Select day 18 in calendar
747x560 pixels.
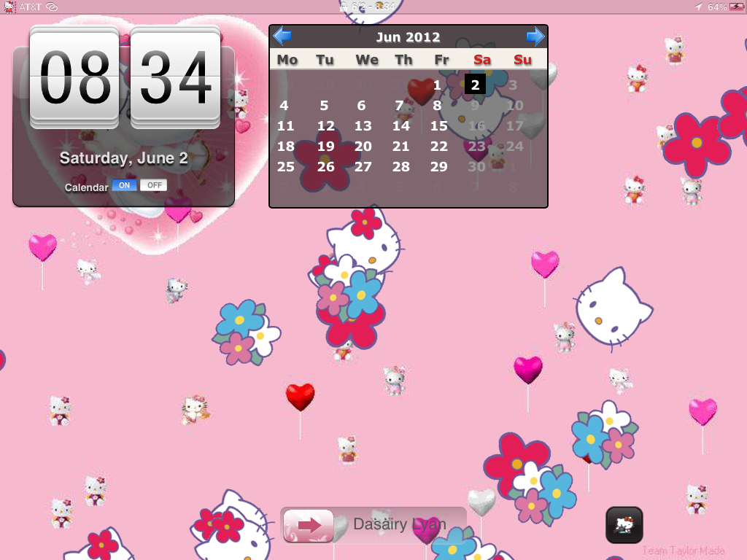285,146
